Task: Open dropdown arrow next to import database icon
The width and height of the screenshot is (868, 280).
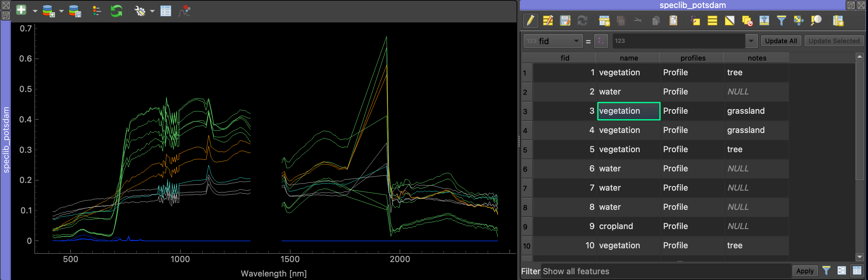Action: pos(61,11)
